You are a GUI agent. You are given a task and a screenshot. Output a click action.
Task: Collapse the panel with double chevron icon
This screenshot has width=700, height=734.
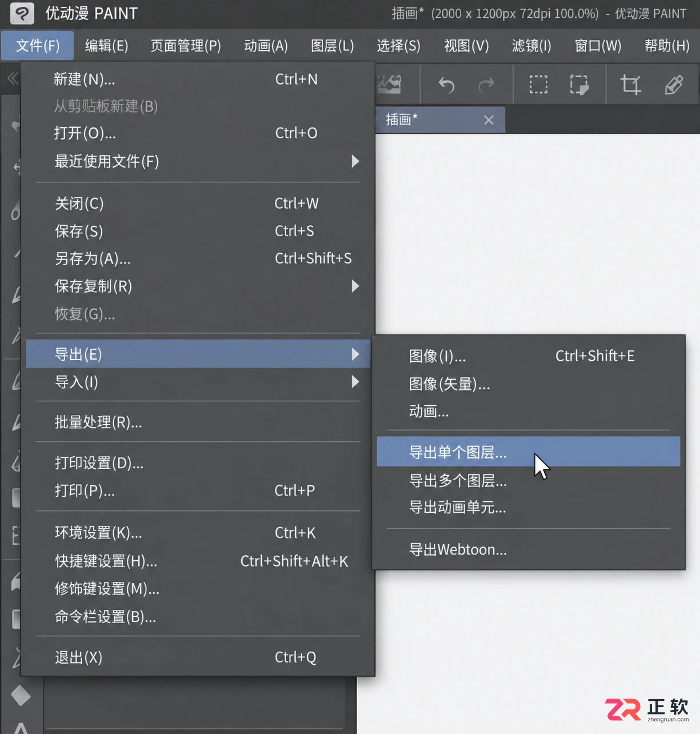[12, 78]
